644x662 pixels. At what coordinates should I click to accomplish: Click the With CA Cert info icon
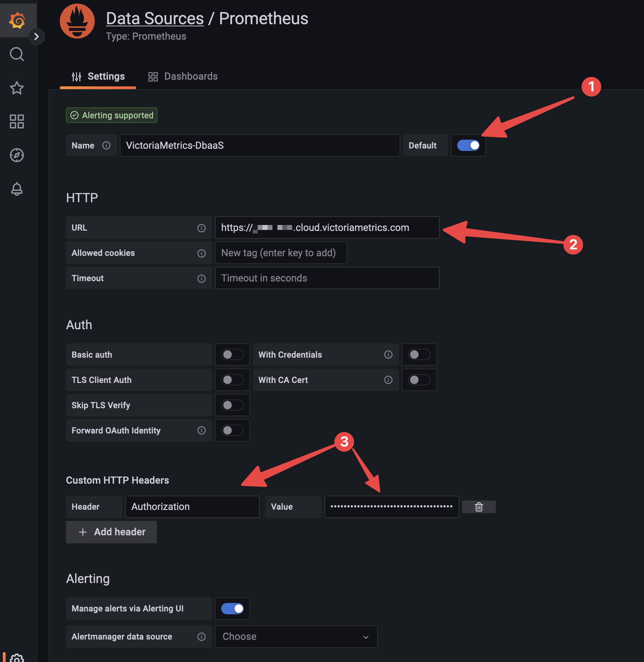[388, 380]
